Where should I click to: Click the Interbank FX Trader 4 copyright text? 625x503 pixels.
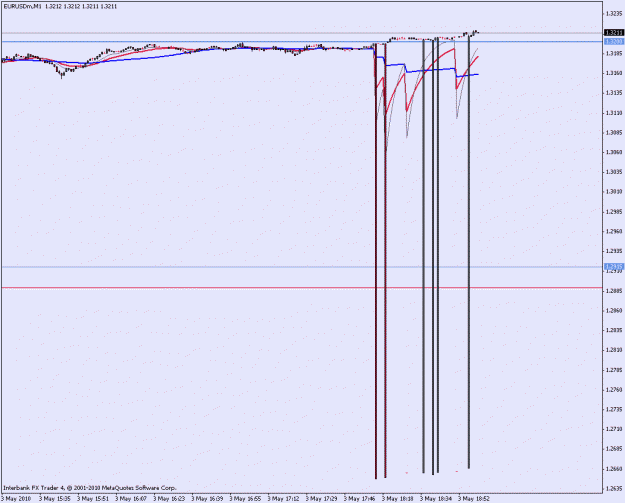click(x=90, y=487)
